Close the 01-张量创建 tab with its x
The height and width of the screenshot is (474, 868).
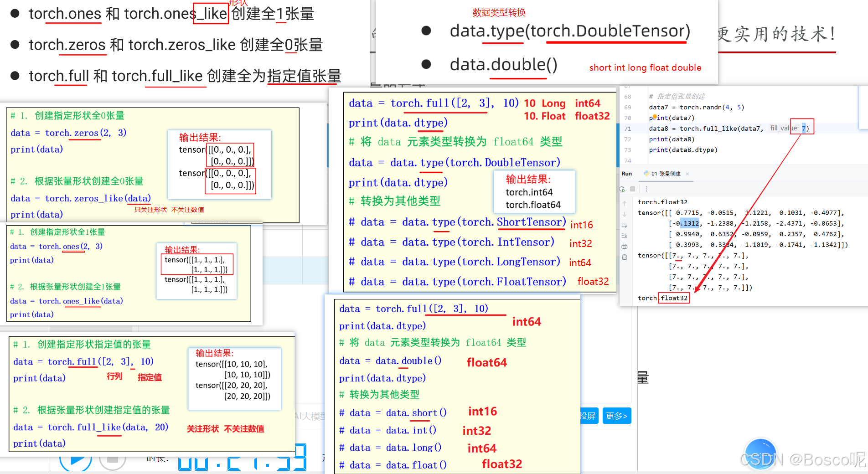[x=687, y=174]
